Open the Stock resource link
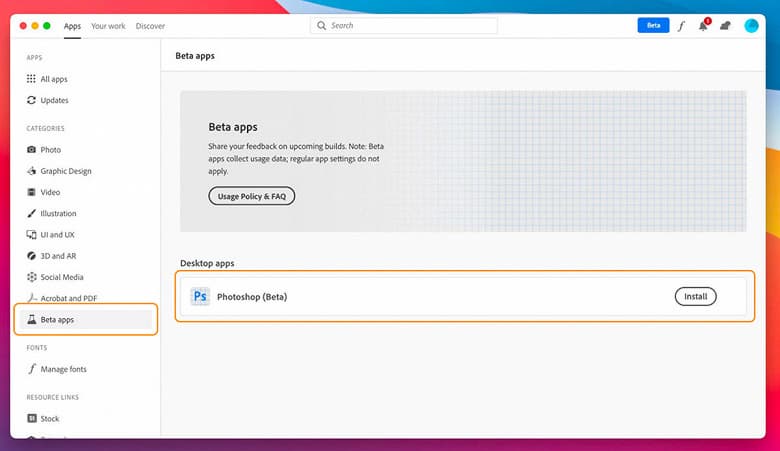This screenshot has height=451, width=780. pos(49,419)
